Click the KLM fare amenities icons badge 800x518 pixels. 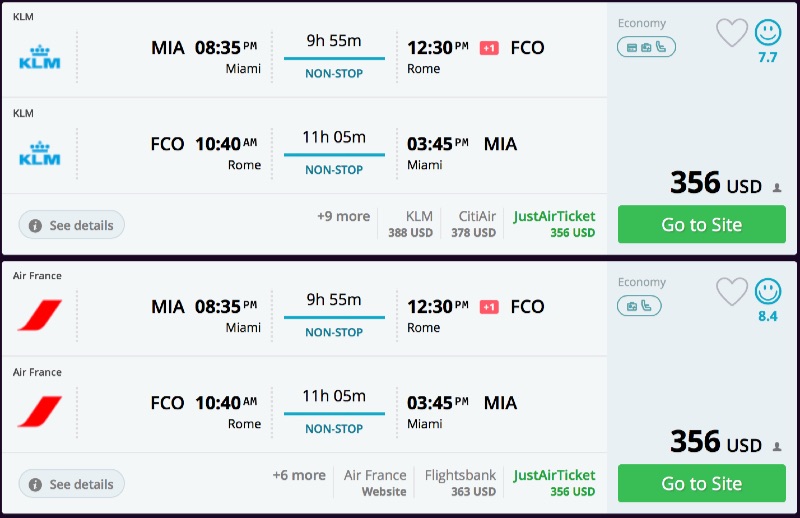click(646, 47)
